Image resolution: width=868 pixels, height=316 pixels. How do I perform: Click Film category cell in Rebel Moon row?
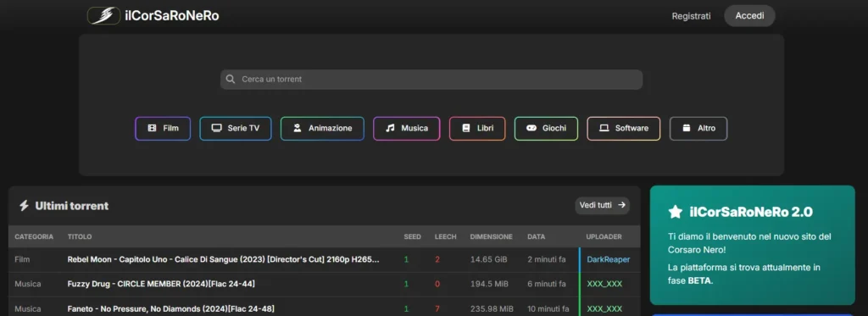[22, 259]
